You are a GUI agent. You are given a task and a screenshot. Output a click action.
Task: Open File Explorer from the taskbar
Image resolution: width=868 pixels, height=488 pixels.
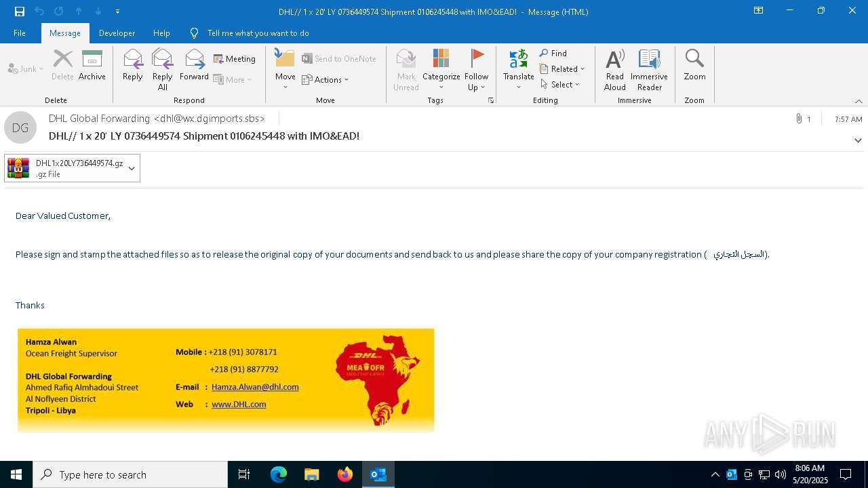click(x=312, y=474)
